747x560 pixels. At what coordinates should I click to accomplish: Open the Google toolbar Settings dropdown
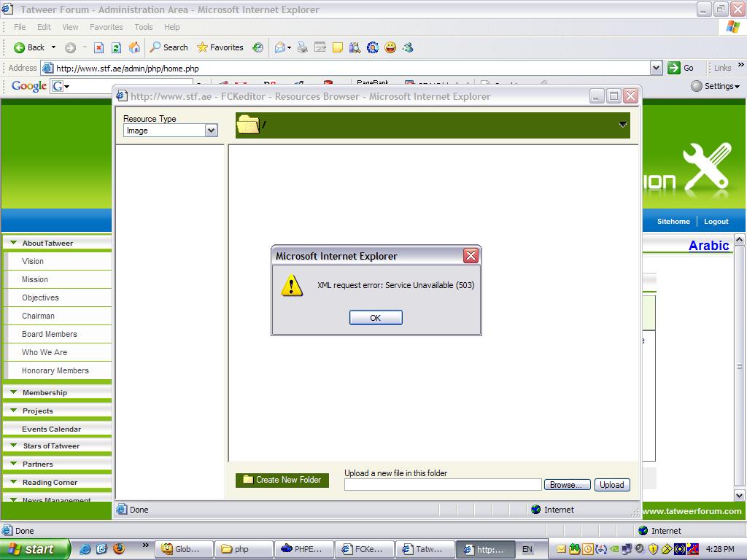point(716,86)
